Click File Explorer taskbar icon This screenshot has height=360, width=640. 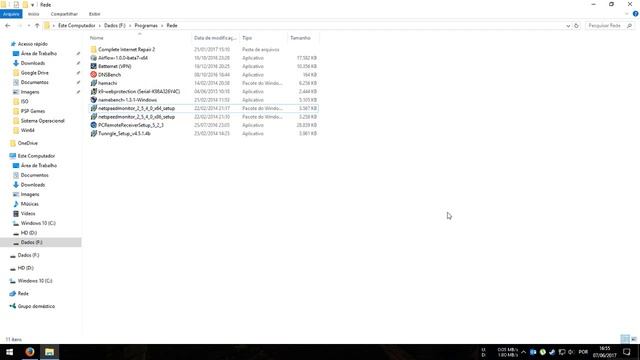click(49, 352)
